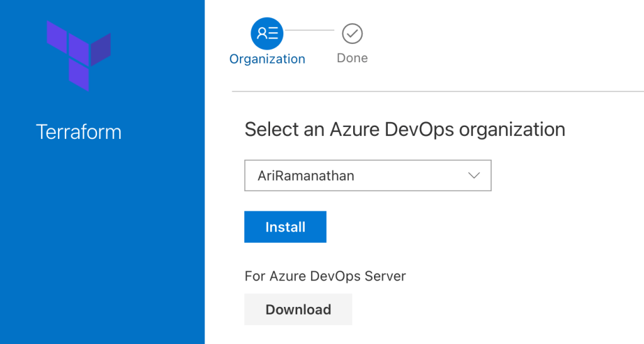Click the Terraform title text in sidebar
This screenshot has width=644, height=344.
[x=79, y=132]
